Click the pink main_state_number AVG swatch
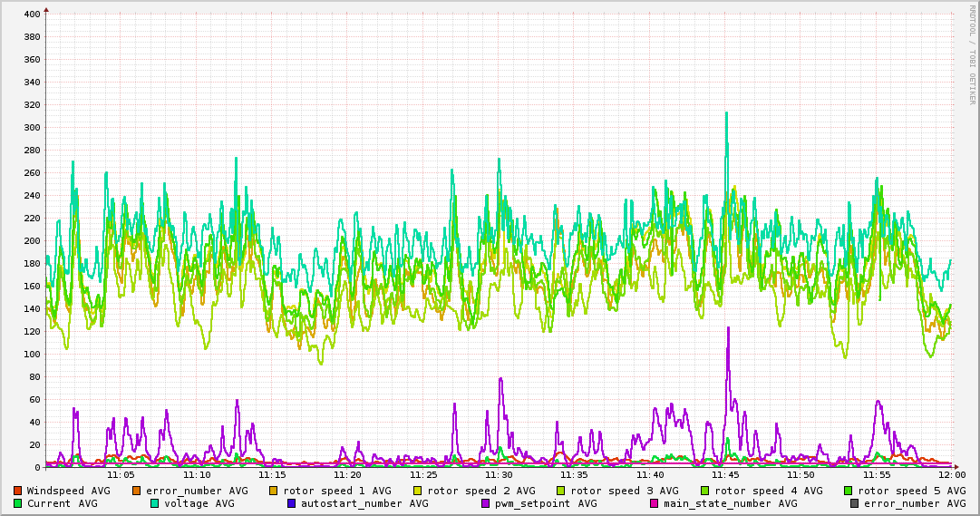The height and width of the screenshot is (516, 980). (x=654, y=503)
